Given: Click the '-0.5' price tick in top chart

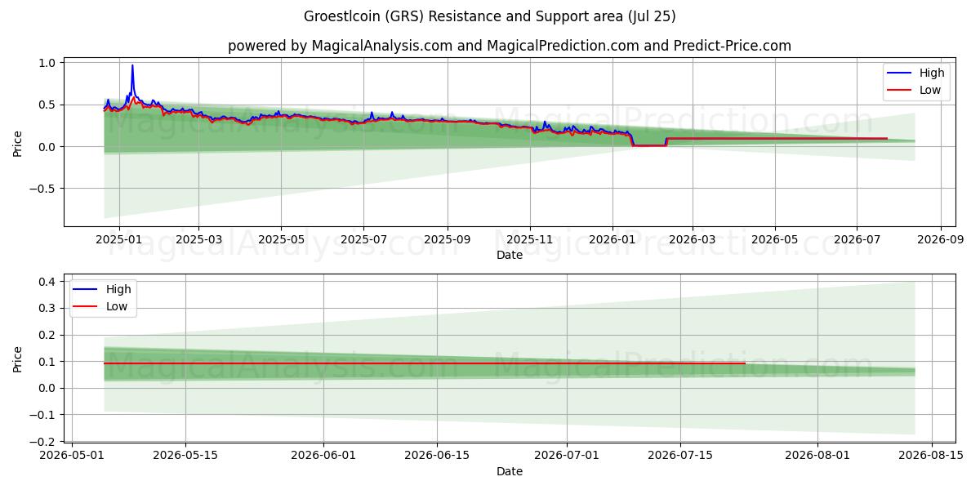Looking at the screenshot, I should (x=42, y=189).
